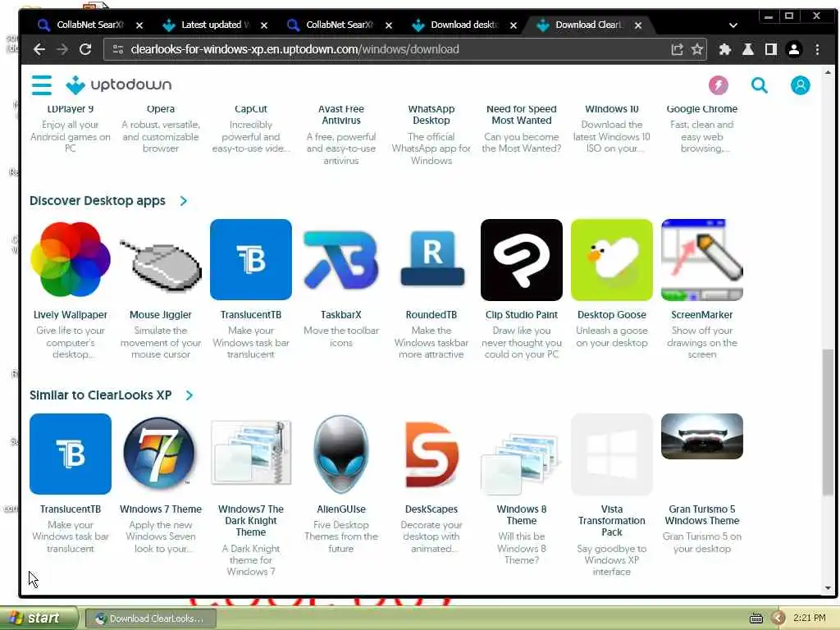Screen dimensions: 840x630
Task: Click the scrollbar down arrow
Action: [829, 588]
